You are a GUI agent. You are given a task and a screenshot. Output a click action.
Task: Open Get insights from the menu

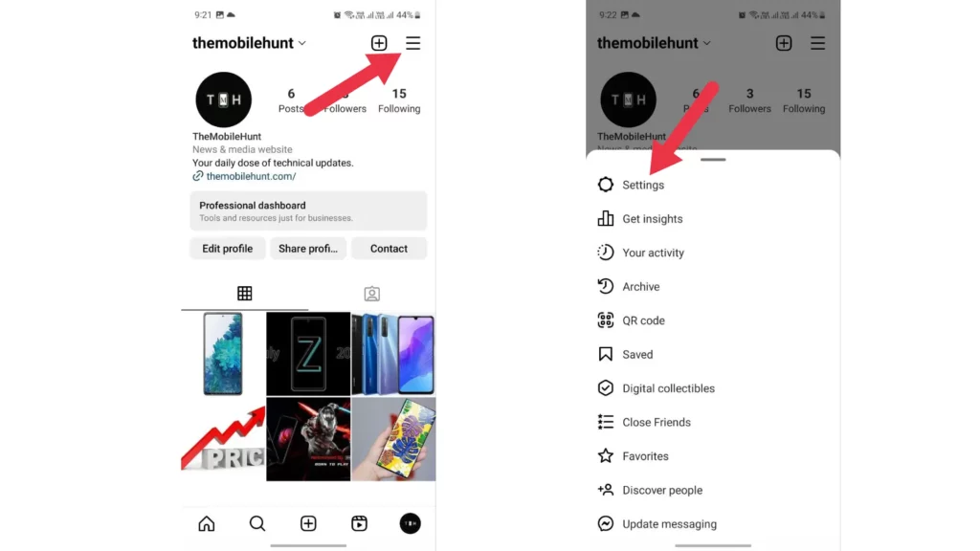tap(712, 219)
